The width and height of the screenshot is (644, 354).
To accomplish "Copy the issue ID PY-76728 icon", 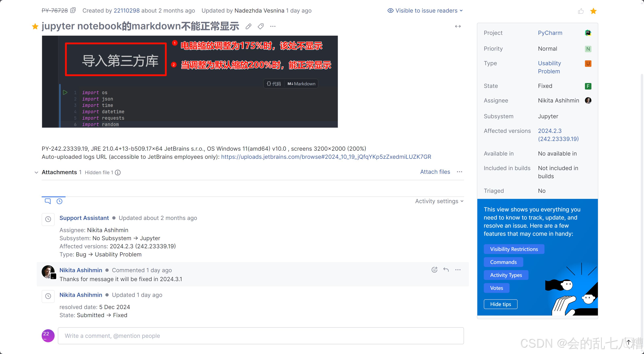I will (73, 11).
